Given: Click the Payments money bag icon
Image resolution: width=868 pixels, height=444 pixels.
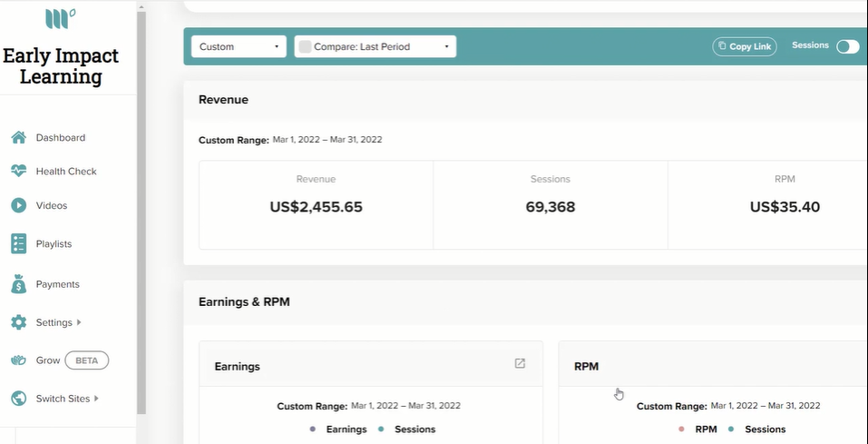Looking at the screenshot, I should point(19,284).
